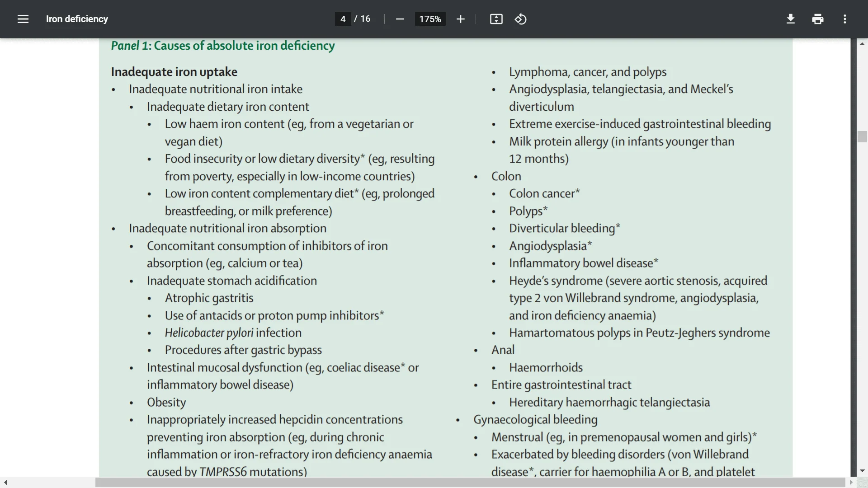Click the scroll left arrow

(x=5, y=483)
